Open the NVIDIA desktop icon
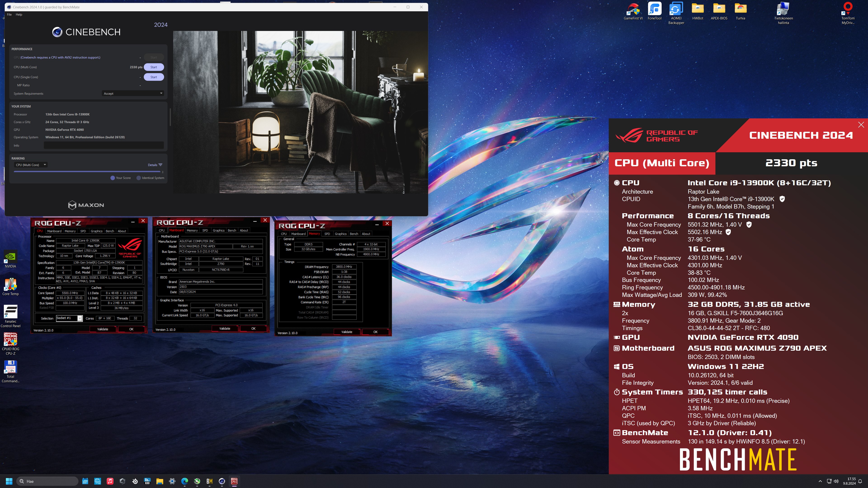 click(10, 259)
